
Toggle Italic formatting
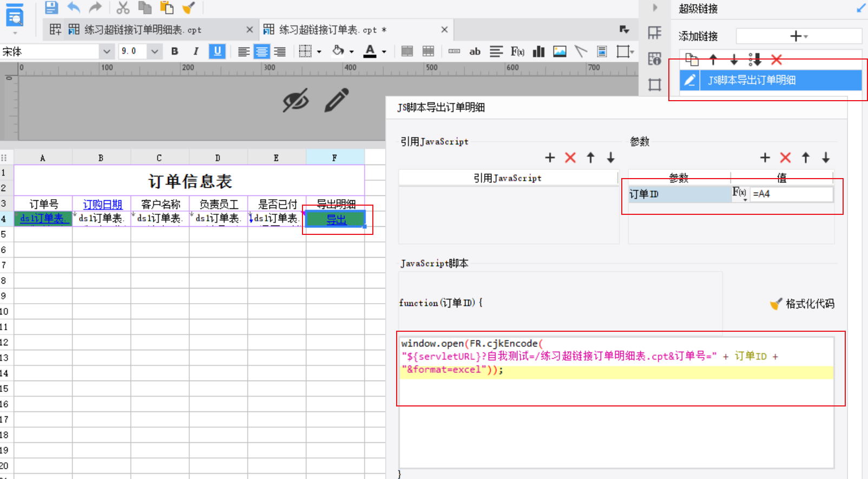pos(195,51)
